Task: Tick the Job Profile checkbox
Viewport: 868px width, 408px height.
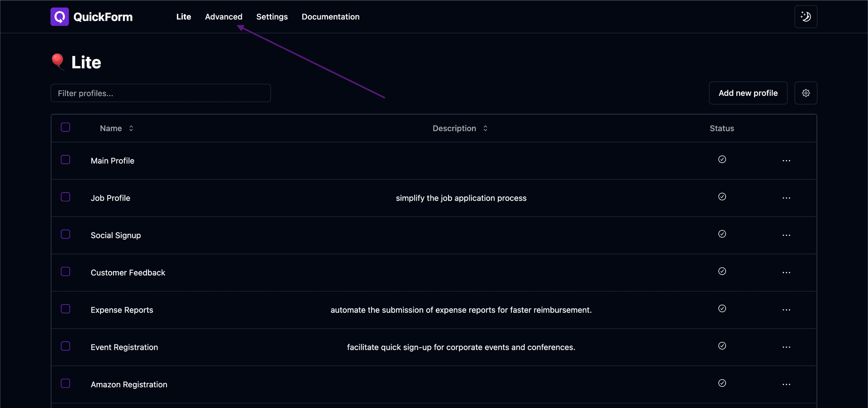Action: coord(66,197)
